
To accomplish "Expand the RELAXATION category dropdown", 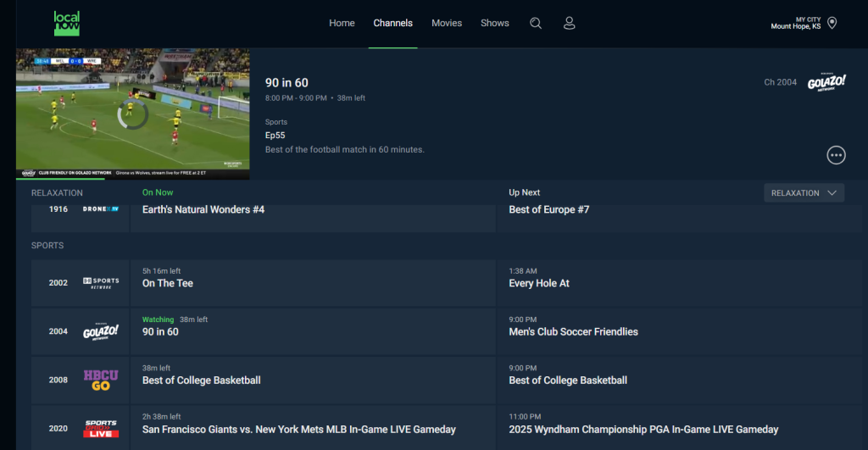I will tap(804, 192).
